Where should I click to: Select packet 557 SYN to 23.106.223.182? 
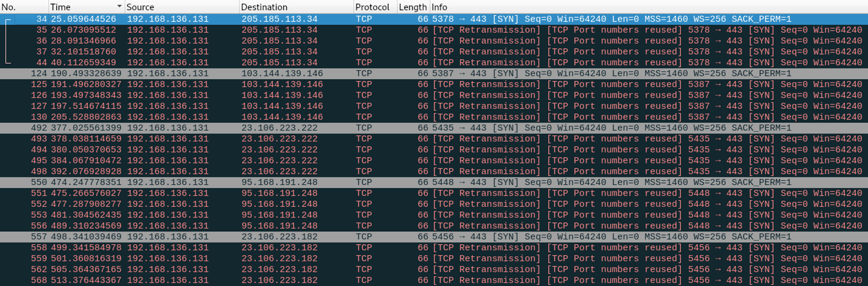[434, 237]
